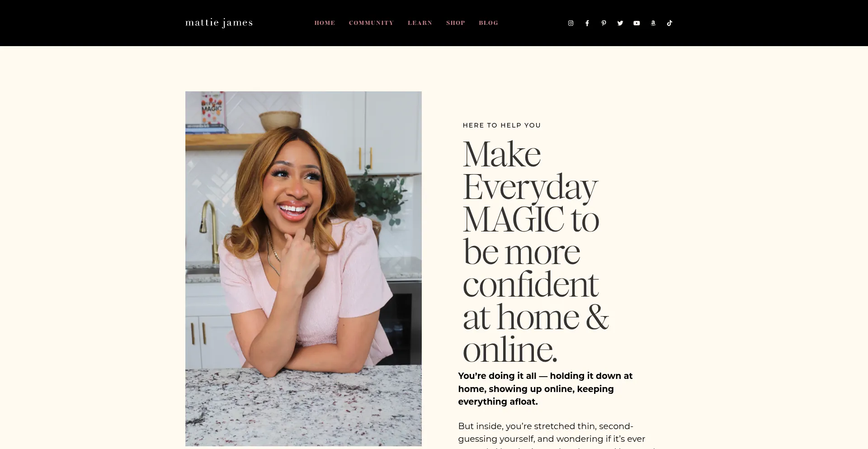The height and width of the screenshot is (449, 868).
Task: Navigate to the HOME menu item
Action: coord(325,23)
